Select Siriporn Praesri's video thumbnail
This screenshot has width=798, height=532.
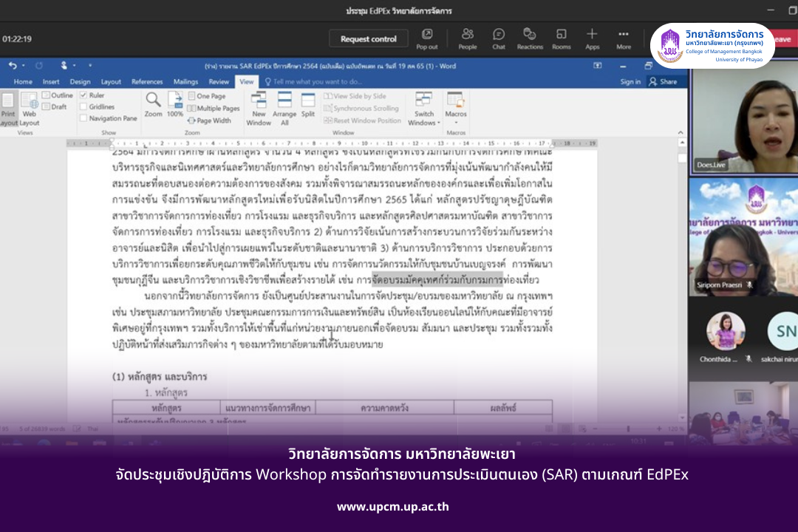tap(743, 236)
